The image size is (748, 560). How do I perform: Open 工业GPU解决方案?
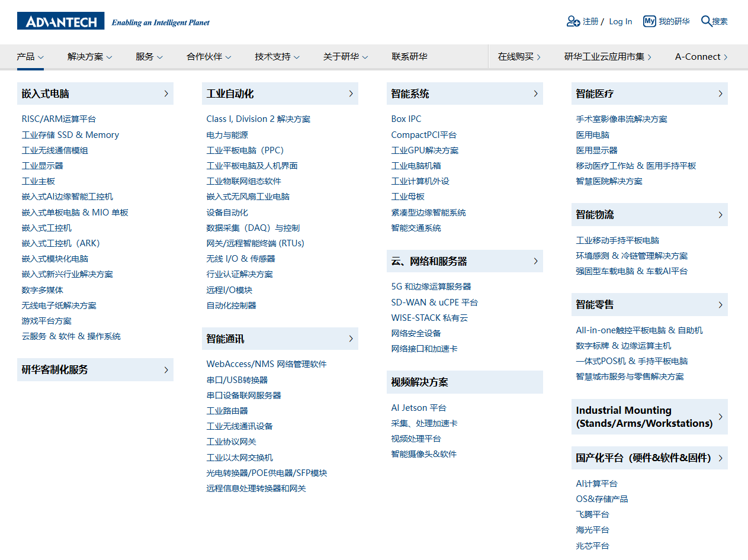[425, 150]
